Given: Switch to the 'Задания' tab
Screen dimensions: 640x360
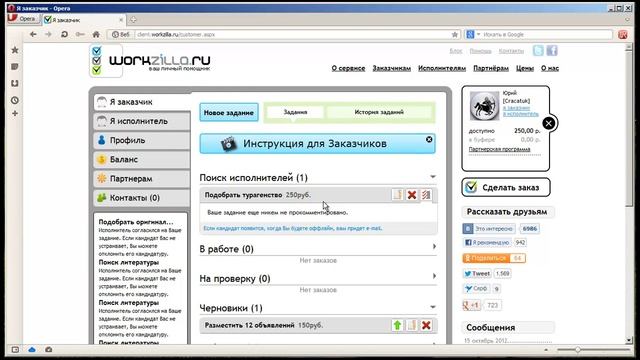Looking at the screenshot, I should pyautogui.click(x=295, y=112).
